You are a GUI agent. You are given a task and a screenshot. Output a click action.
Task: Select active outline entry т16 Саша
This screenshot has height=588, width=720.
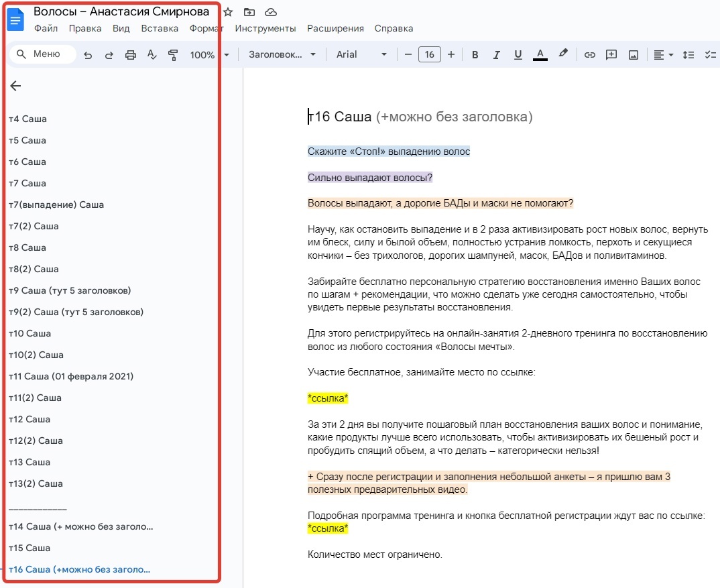click(x=79, y=570)
